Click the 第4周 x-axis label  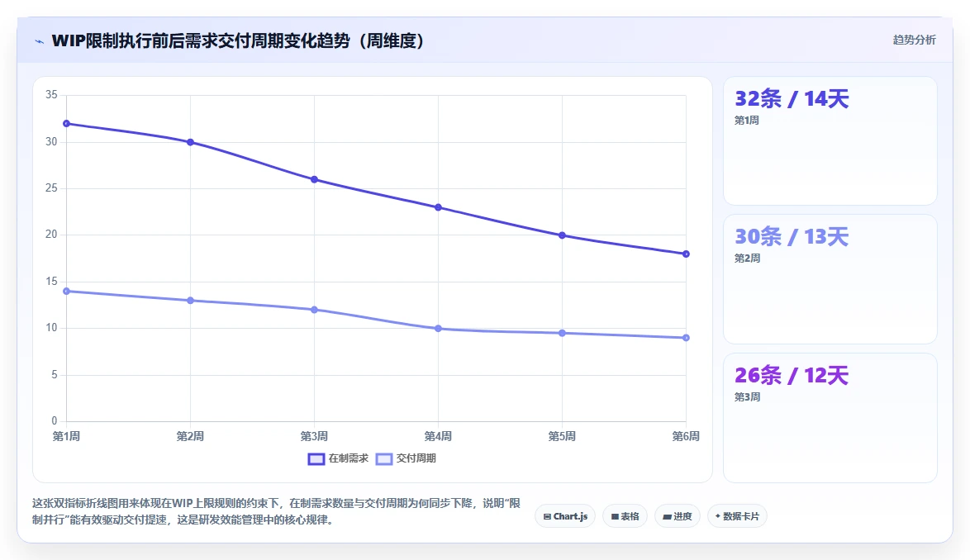click(x=438, y=436)
